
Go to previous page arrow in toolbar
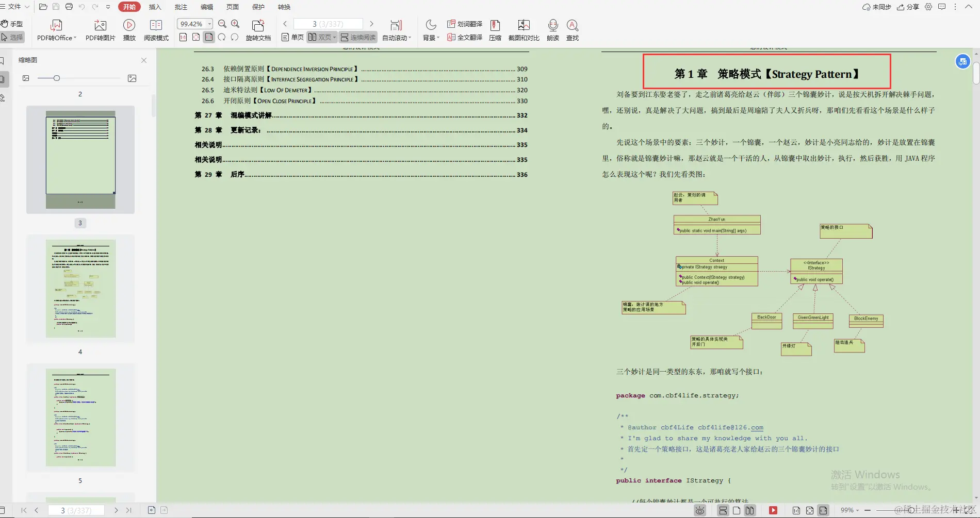click(285, 24)
